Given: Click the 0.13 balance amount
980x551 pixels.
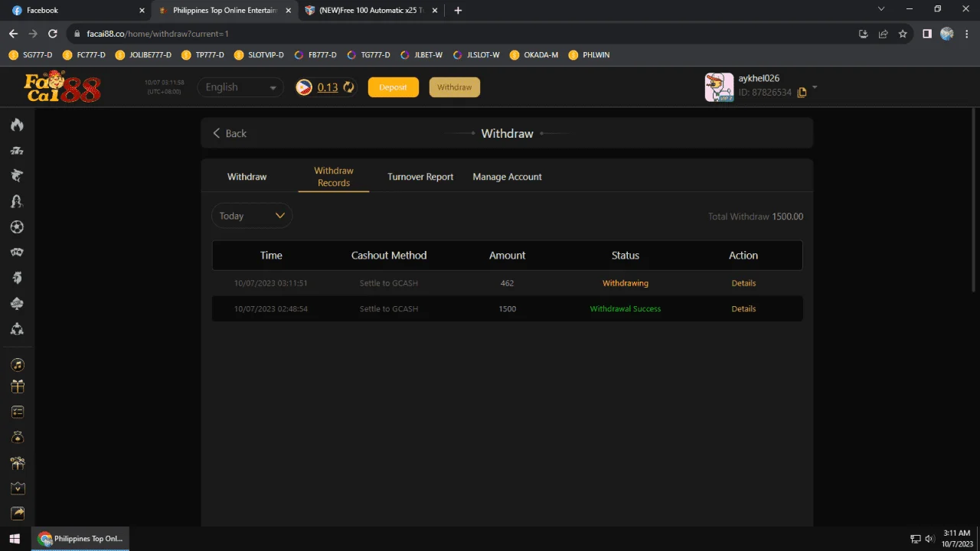Looking at the screenshot, I should (328, 87).
